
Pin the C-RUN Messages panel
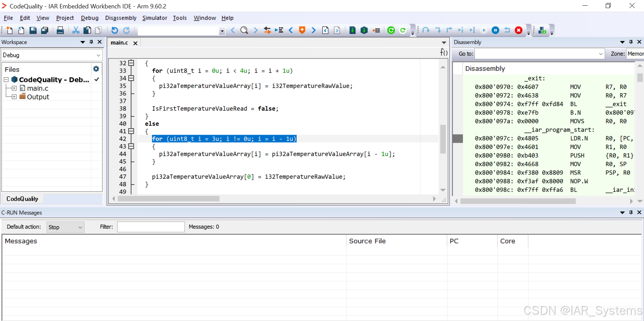point(631,212)
